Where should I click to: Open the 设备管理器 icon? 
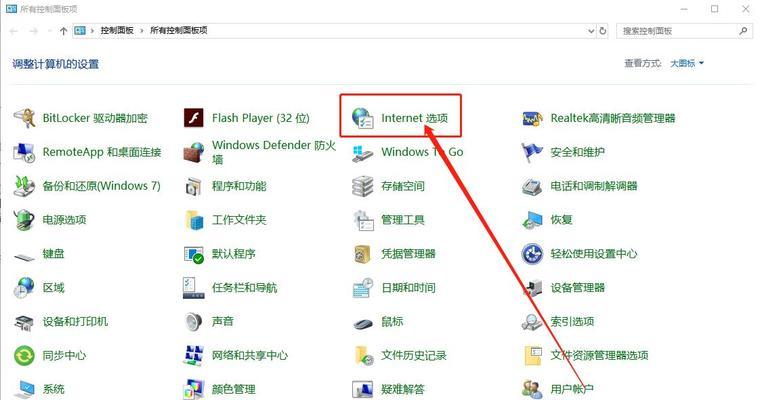[532, 288]
